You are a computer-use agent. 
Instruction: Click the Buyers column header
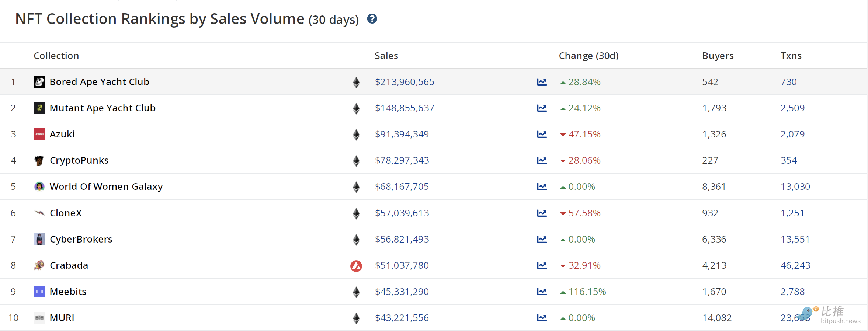718,56
